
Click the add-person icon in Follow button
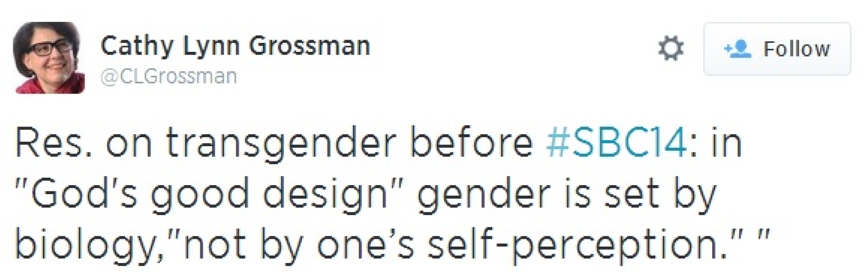point(735,49)
